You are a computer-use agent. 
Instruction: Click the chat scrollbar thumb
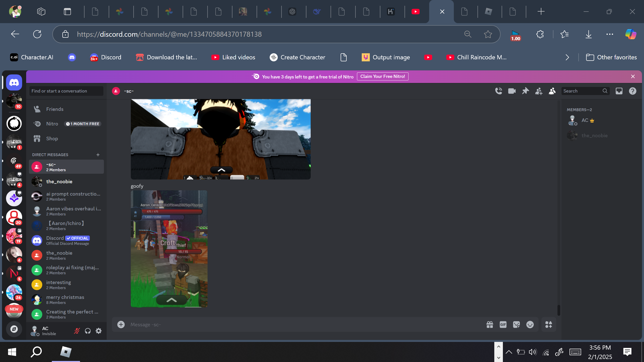point(558,310)
